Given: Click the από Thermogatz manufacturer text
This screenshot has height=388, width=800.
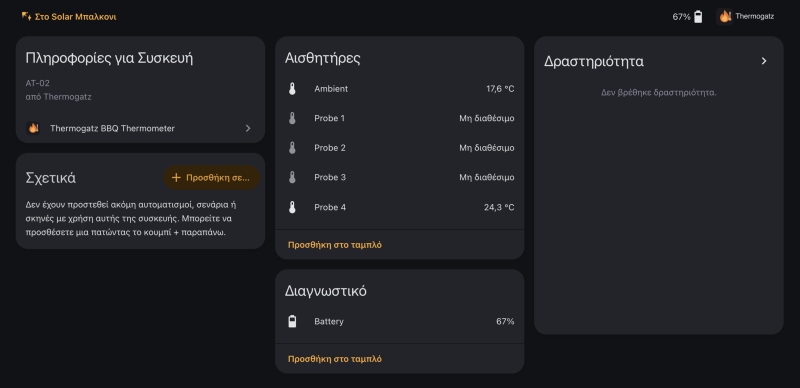Looking at the screenshot, I should [x=59, y=96].
